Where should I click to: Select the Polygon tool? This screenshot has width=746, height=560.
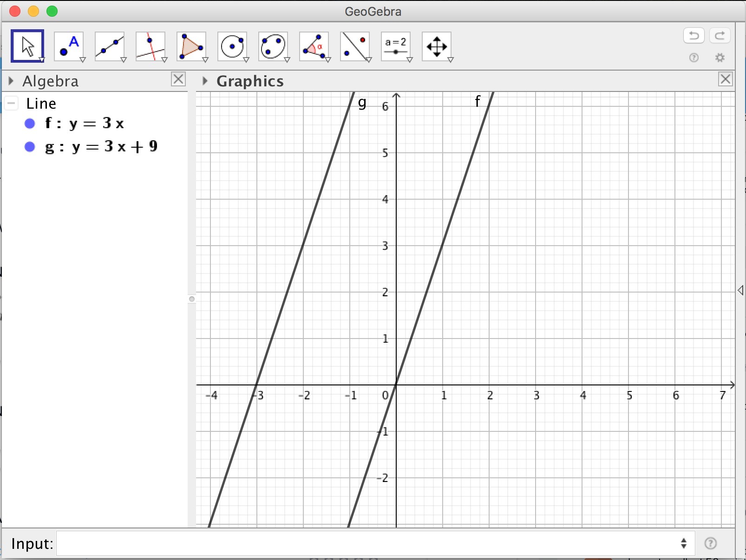coord(191,46)
